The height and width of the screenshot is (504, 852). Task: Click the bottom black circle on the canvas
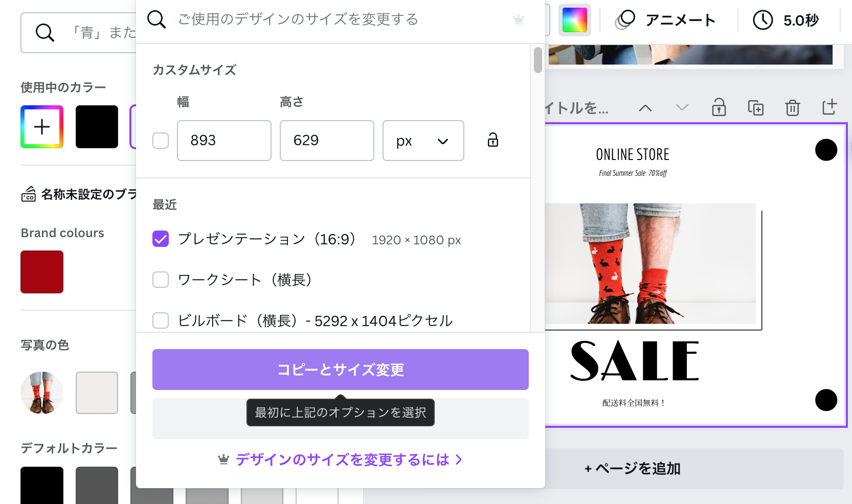pyautogui.click(x=826, y=400)
